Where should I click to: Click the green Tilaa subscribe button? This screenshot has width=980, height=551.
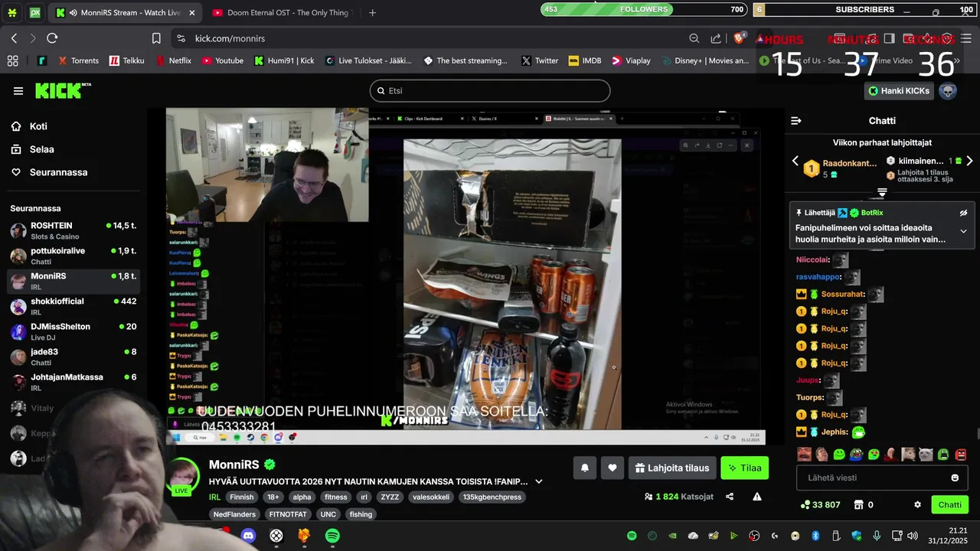click(744, 468)
